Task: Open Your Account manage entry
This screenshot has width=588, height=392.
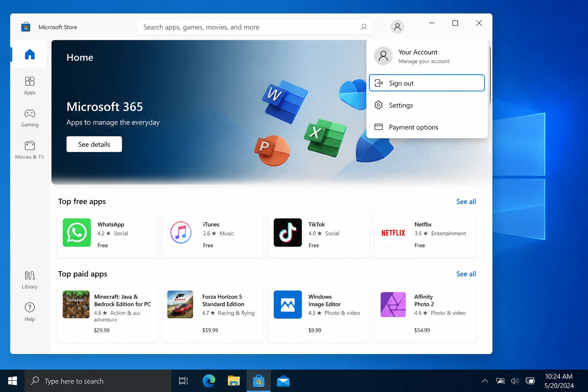Action: pos(427,56)
